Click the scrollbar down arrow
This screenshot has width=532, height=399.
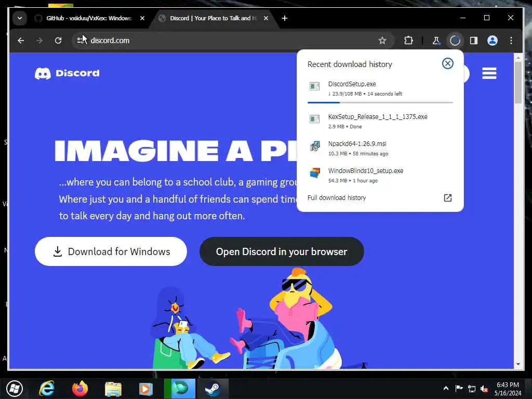point(518,364)
